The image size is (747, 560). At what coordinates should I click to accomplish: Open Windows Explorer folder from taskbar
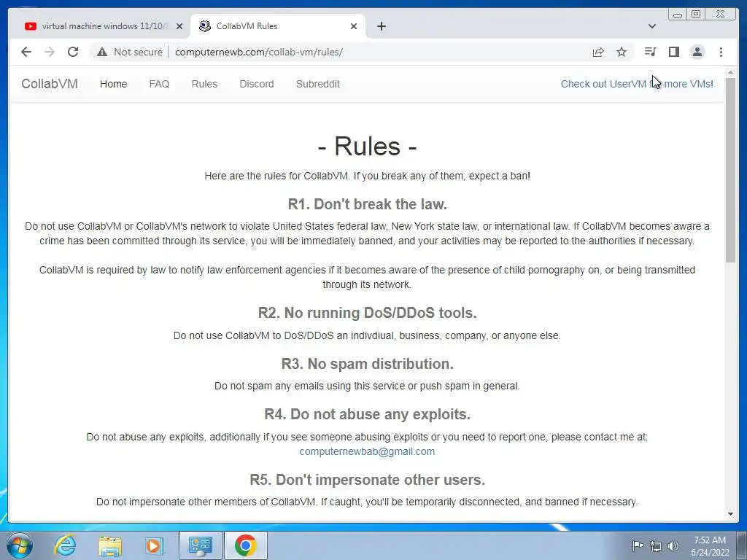click(110, 545)
